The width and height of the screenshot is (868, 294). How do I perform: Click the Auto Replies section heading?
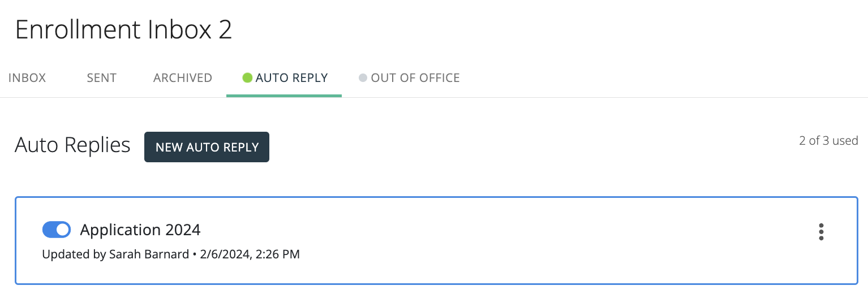(72, 145)
